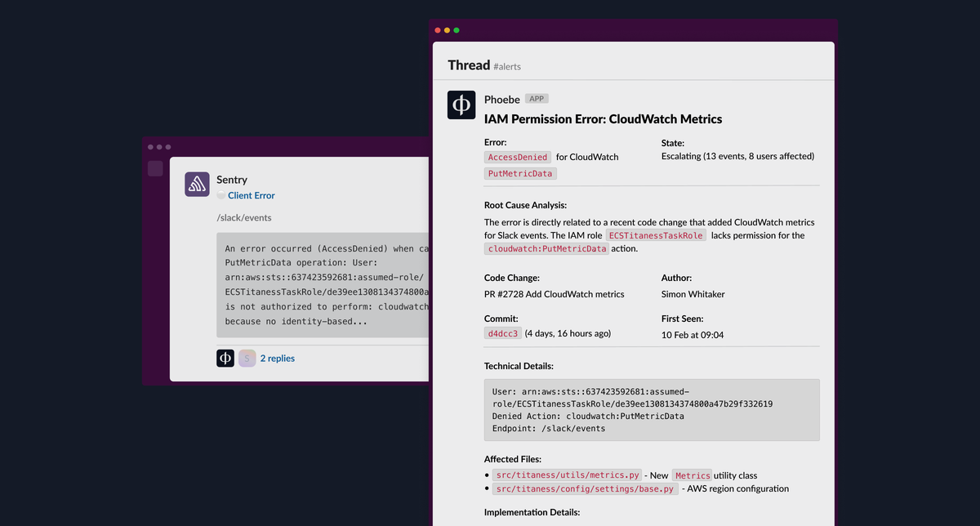
Task: Click the green maximize dot on thread window
Action: (x=457, y=30)
